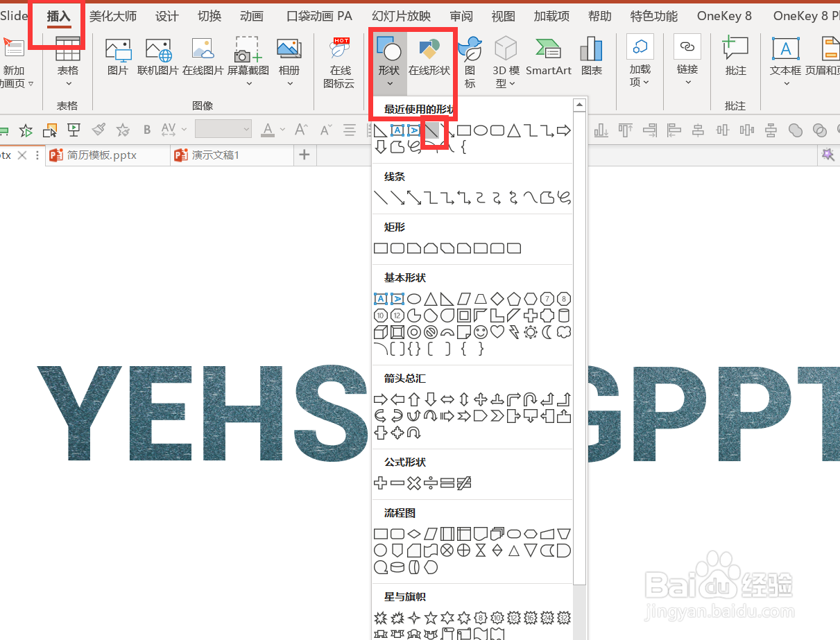Expand the Table (表格) dropdown arrow
The image size is (840, 640).
point(68,84)
